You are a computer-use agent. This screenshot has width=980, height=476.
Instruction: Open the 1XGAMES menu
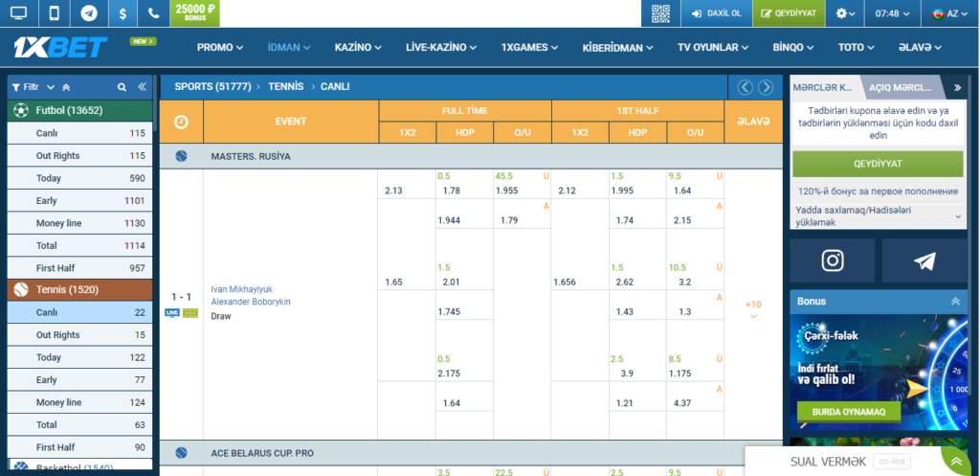[x=530, y=47]
